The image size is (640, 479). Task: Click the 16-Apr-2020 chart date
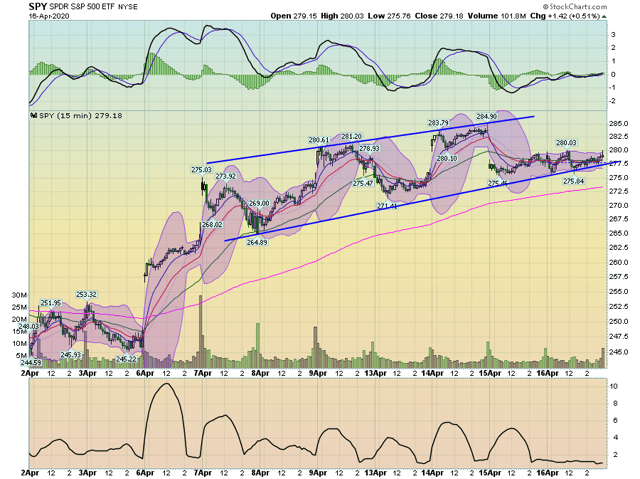(x=49, y=16)
